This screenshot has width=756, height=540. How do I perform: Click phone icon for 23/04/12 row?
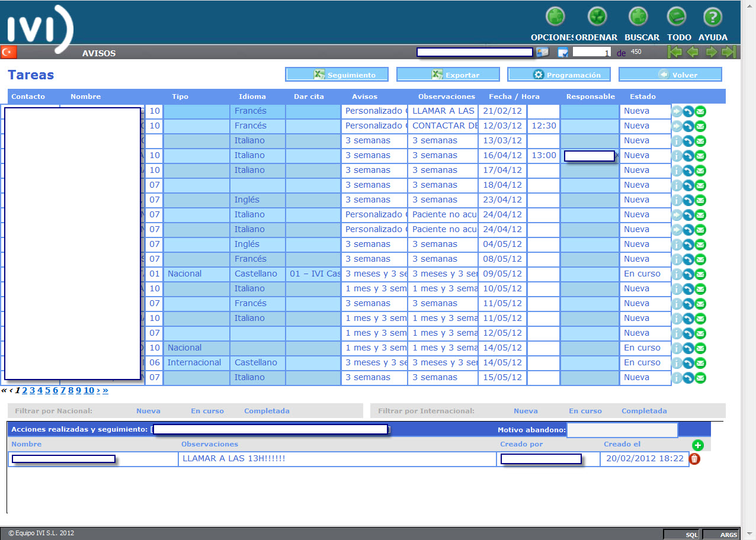click(x=688, y=200)
